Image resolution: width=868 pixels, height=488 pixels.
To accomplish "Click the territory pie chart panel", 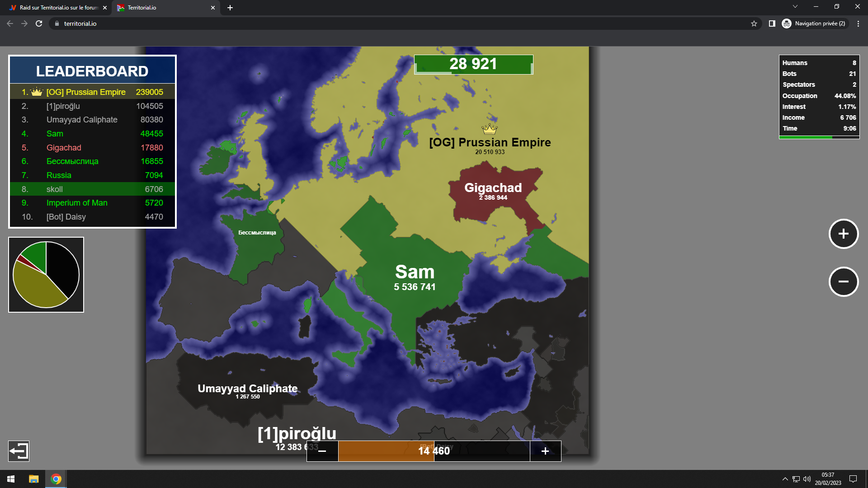I will tap(46, 275).
